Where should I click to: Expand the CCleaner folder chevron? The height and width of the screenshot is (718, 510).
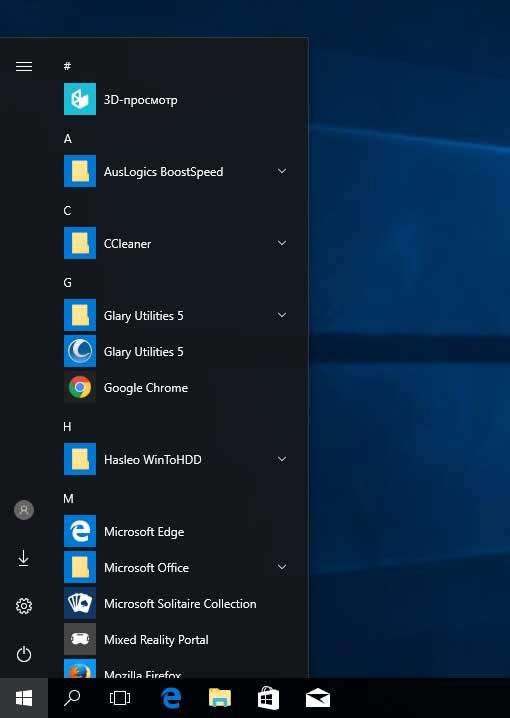[x=282, y=243]
